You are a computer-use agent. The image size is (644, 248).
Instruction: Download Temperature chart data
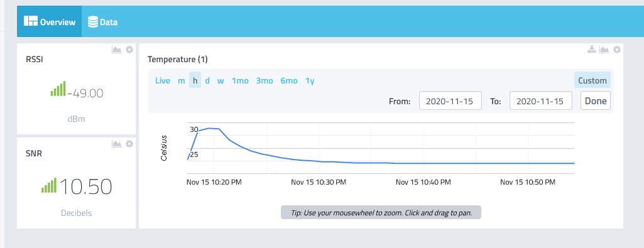click(x=591, y=50)
